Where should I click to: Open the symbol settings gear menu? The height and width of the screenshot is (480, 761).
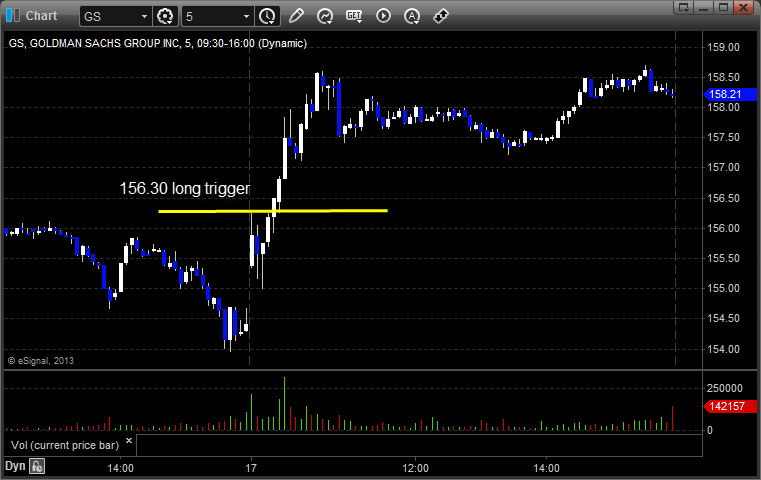pos(165,17)
